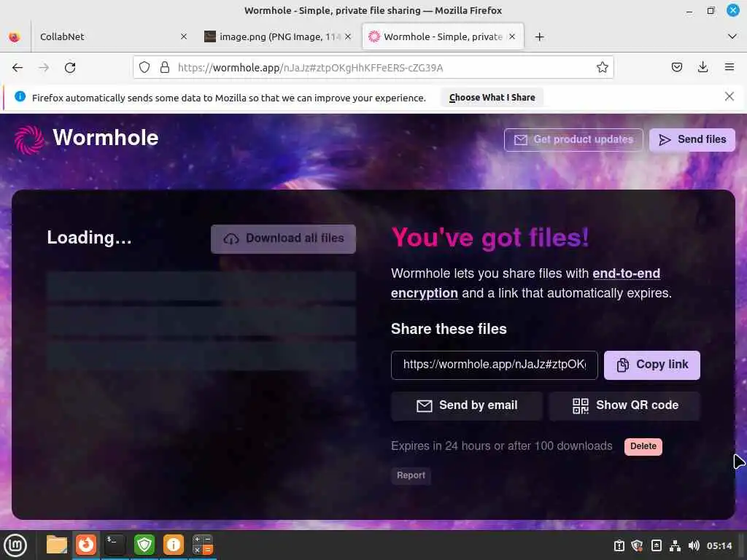Click the Firefox taskbar icon
The image size is (747, 560).
86,545
